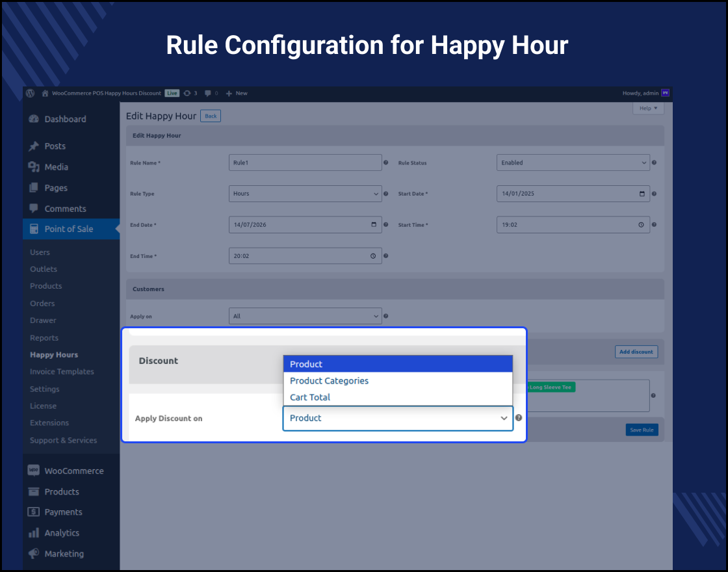This screenshot has height=572, width=728.
Task: Click the WordPress logo in the admin bar
Action: tap(30, 93)
